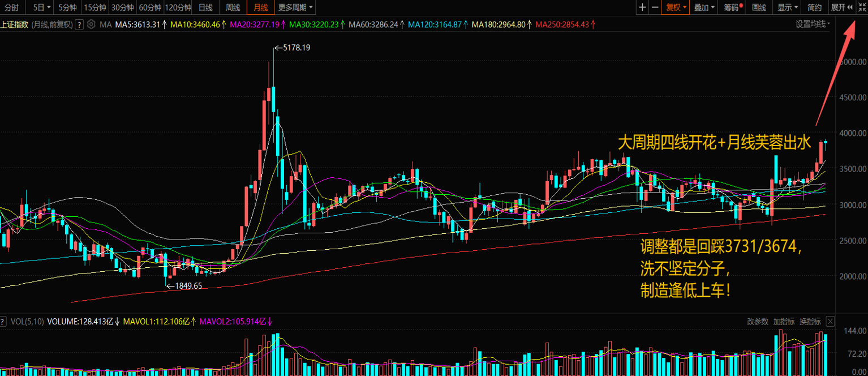
Task: Click the help question mark beside 上证指数
Action: 79,24
